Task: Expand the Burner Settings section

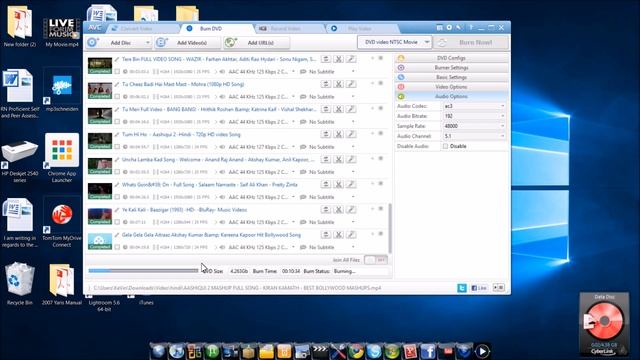Action: click(x=451, y=68)
